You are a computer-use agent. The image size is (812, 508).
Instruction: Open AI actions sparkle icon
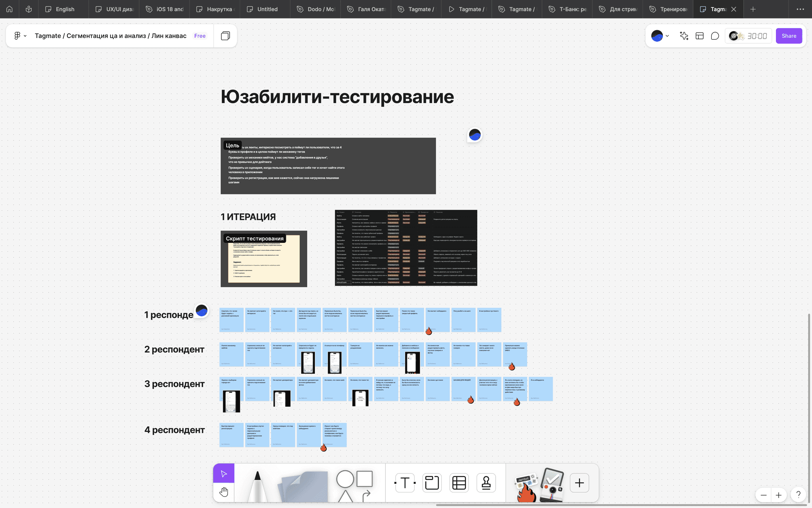(684, 36)
